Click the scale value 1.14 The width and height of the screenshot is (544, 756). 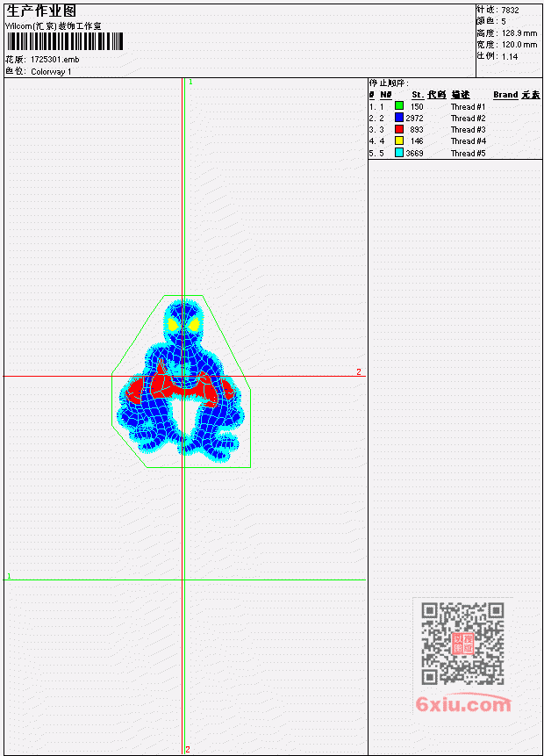coord(510,56)
